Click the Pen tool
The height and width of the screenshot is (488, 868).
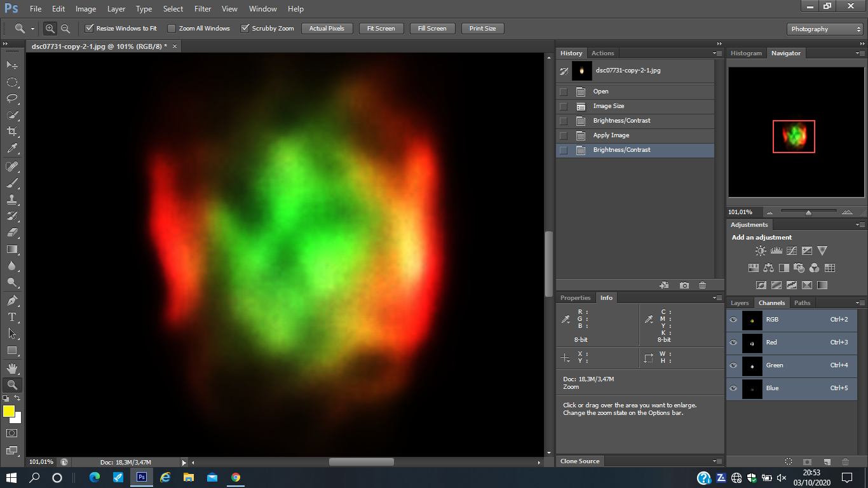(x=11, y=300)
